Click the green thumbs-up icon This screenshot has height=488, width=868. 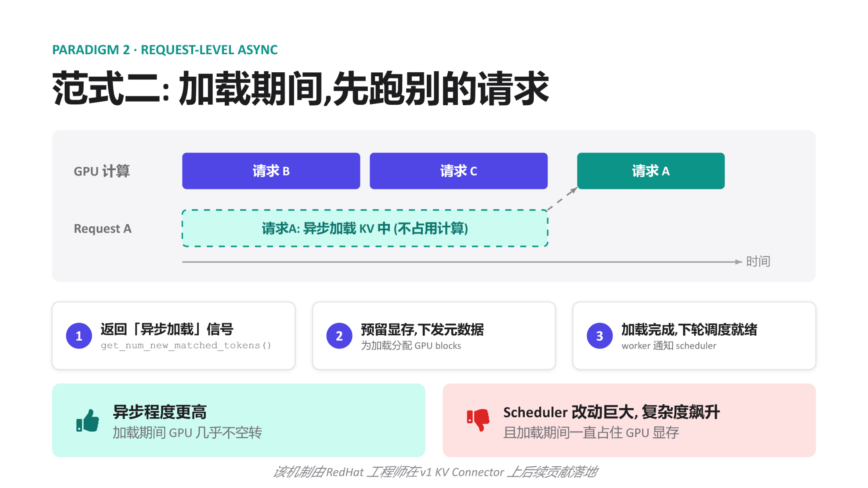click(88, 421)
